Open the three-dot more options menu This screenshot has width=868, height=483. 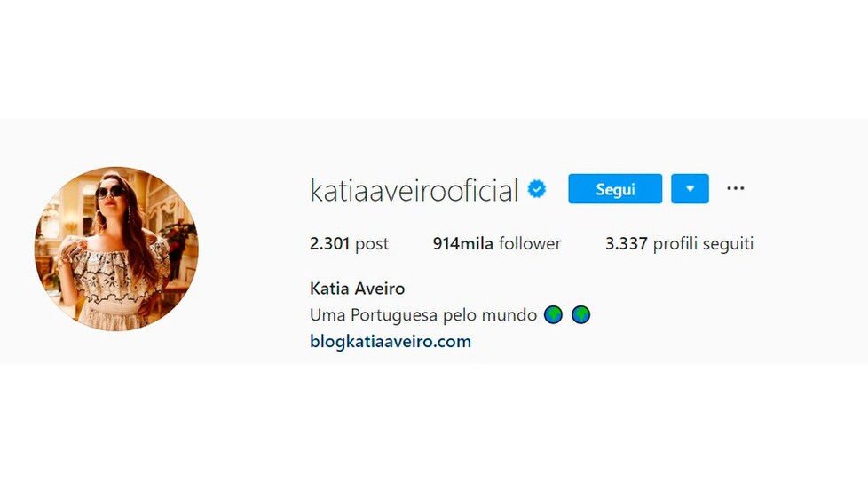[735, 189]
